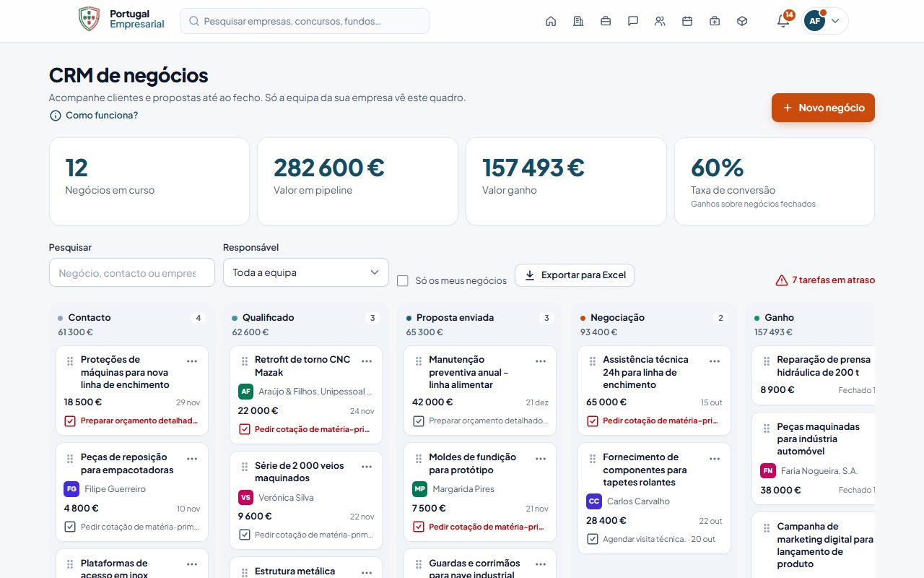Click the briefcase with plus sign icon

click(x=715, y=21)
